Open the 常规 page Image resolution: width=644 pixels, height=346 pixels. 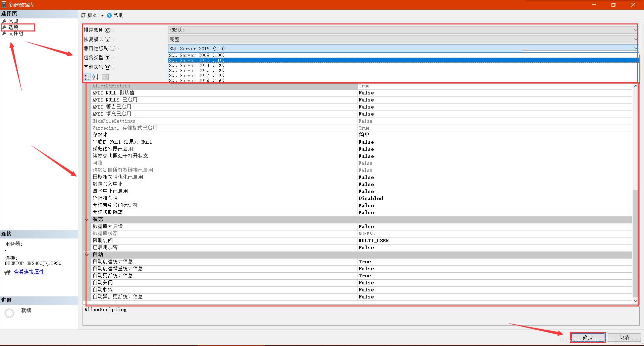coord(13,21)
